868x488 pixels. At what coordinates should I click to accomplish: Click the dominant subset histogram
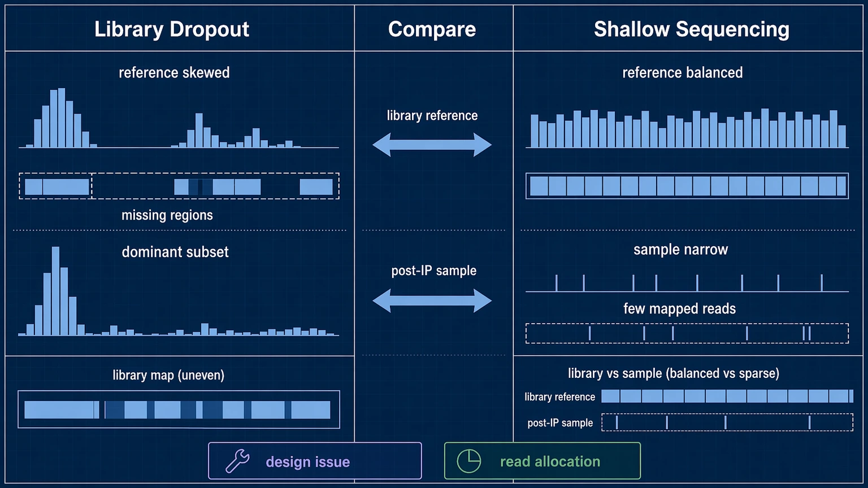(179, 291)
